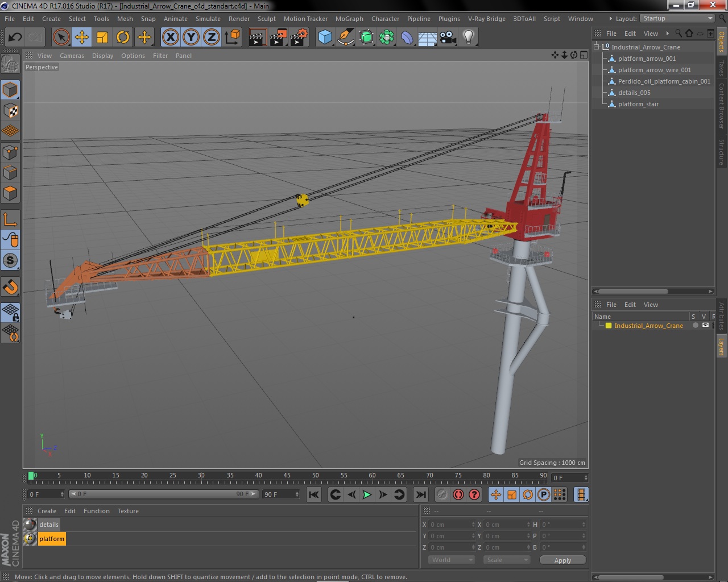
Task: Activate the Move tool in toolbar
Action: [82, 38]
